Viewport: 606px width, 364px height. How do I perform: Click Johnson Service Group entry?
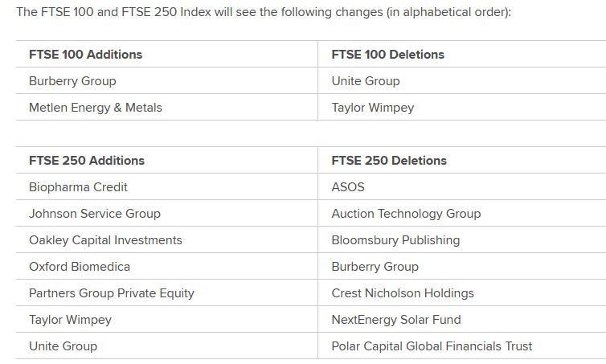94,214
